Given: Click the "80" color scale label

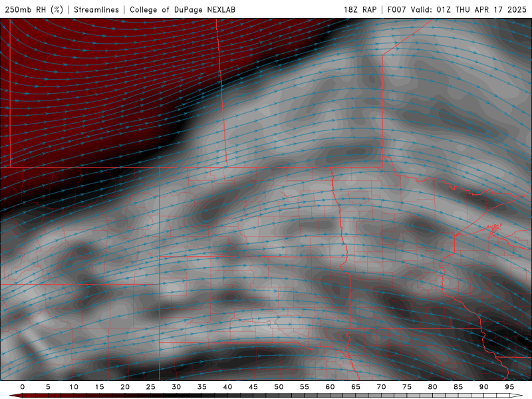Looking at the screenshot, I should [432, 387].
